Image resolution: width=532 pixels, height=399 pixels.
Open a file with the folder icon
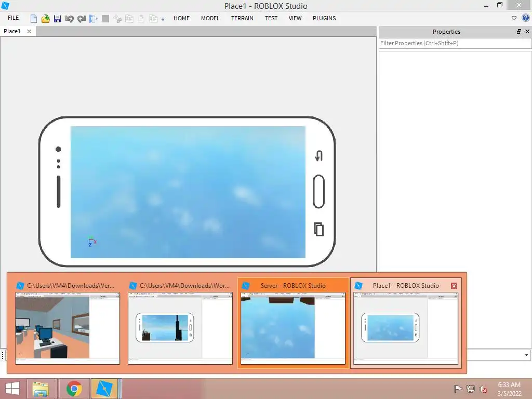tap(46, 19)
